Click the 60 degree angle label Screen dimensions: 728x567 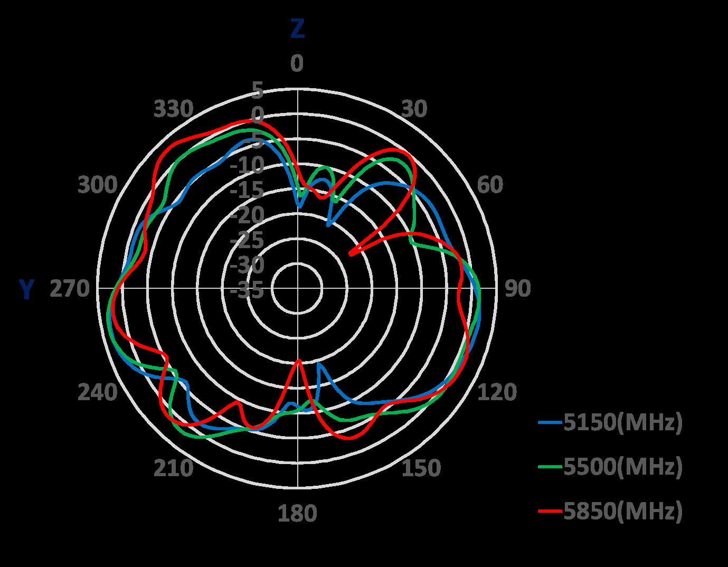tap(490, 185)
